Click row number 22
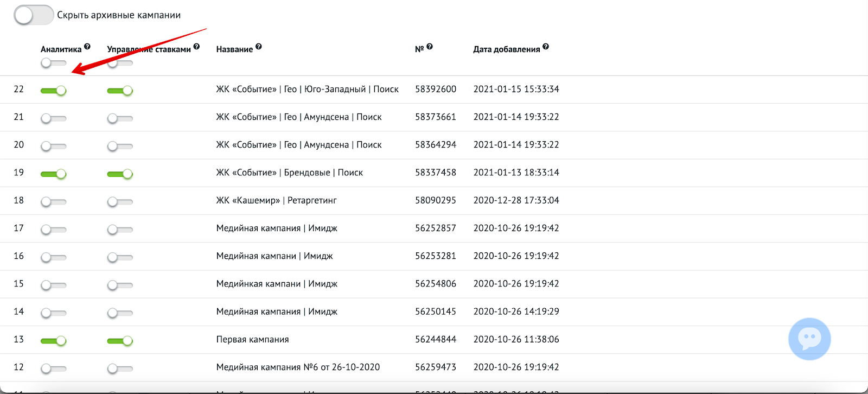 [19, 89]
